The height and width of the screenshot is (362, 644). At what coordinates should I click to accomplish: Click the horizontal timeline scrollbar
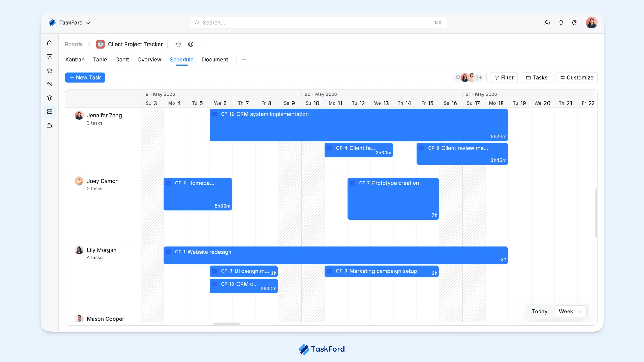coord(226,324)
